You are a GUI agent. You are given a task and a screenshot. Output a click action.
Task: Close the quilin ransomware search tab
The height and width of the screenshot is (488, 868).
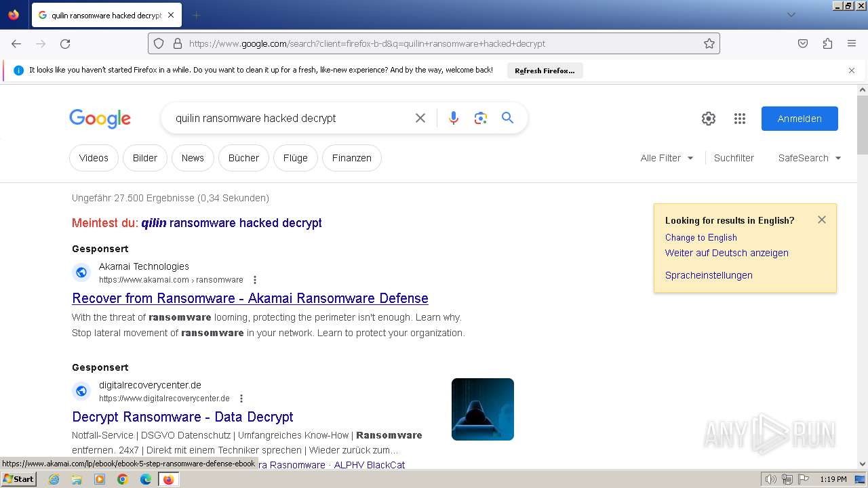click(171, 15)
